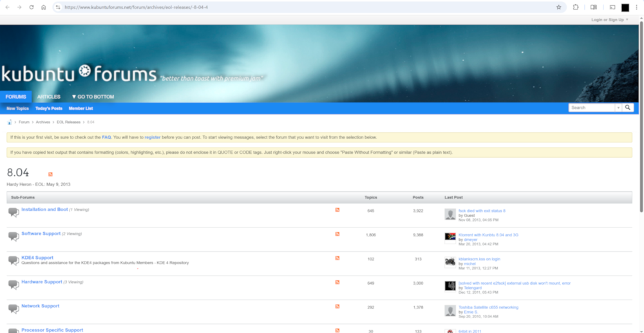Image resolution: width=644 pixels, height=333 pixels.
Task: Open last post 'kblankscrn.kss on login'
Action: coord(479,259)
